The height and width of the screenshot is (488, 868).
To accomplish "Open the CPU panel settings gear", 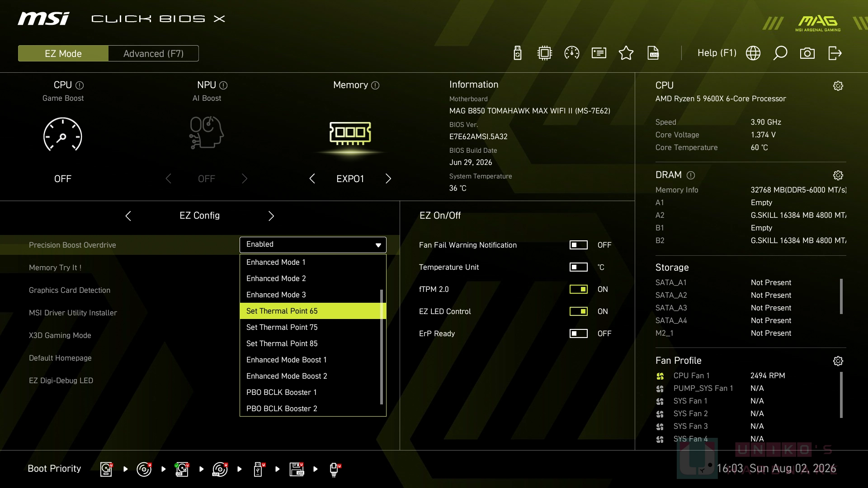I will (838, 86).
